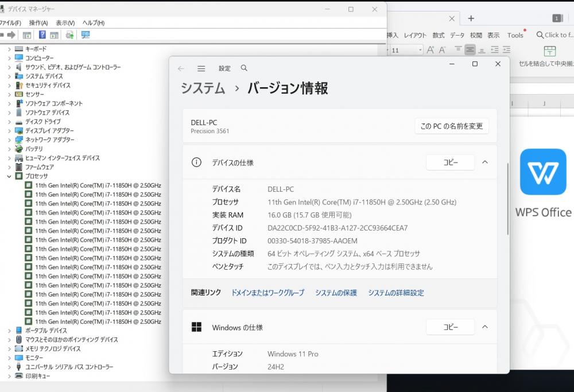Open the Settings hamburger navigation menu

201,68
